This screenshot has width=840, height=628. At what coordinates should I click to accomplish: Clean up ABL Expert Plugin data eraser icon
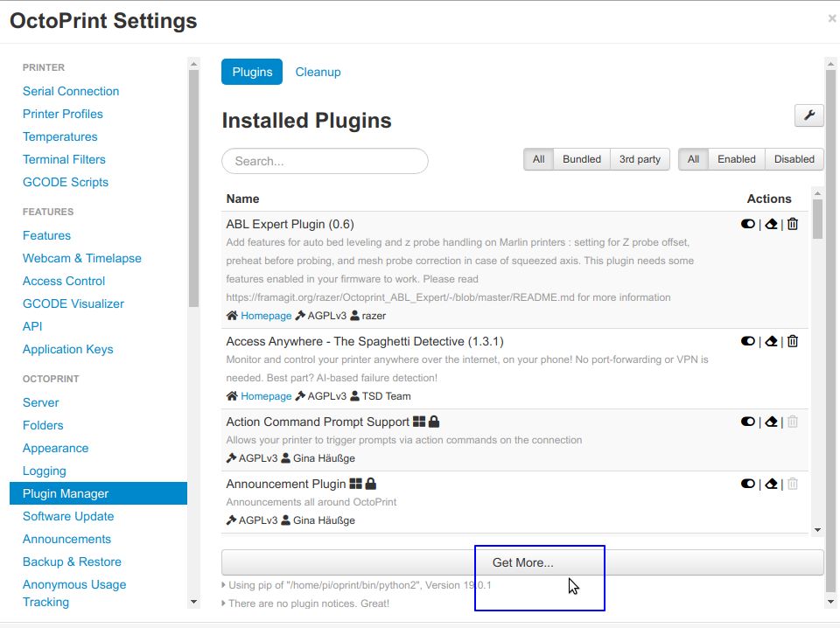point(771,224)
